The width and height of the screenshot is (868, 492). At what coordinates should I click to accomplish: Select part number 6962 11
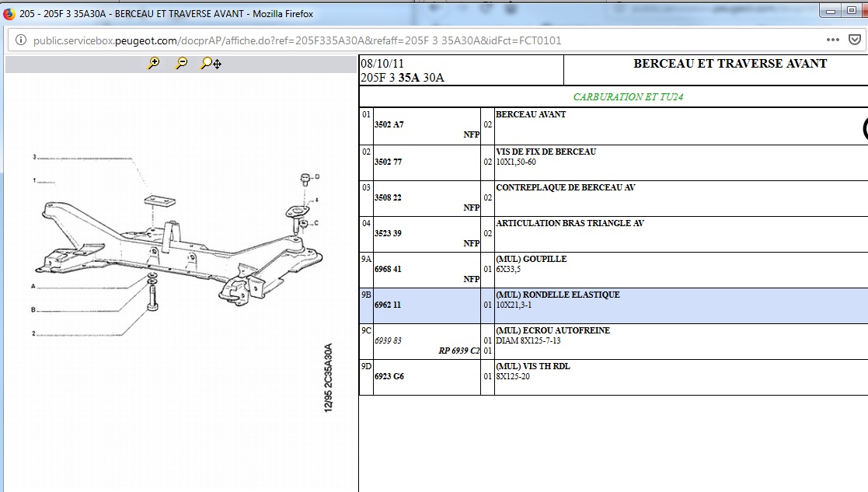pyautogui.click(x=388, y=305)
